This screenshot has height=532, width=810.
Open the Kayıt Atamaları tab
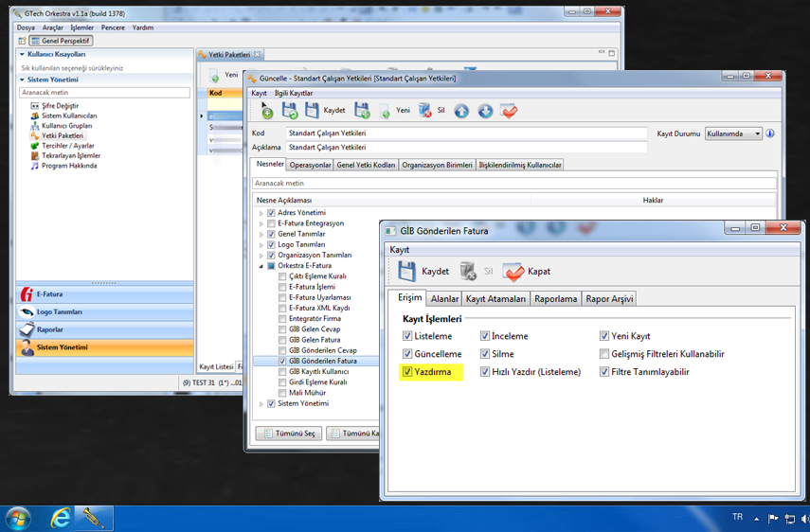point(495,299)
